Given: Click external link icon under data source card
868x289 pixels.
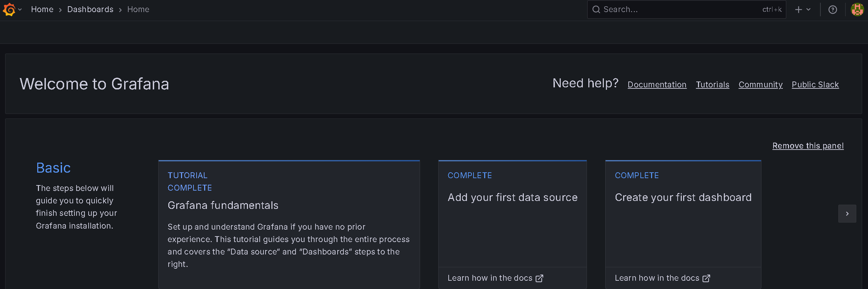Looking at the screenshot, I should pos(539,278).
